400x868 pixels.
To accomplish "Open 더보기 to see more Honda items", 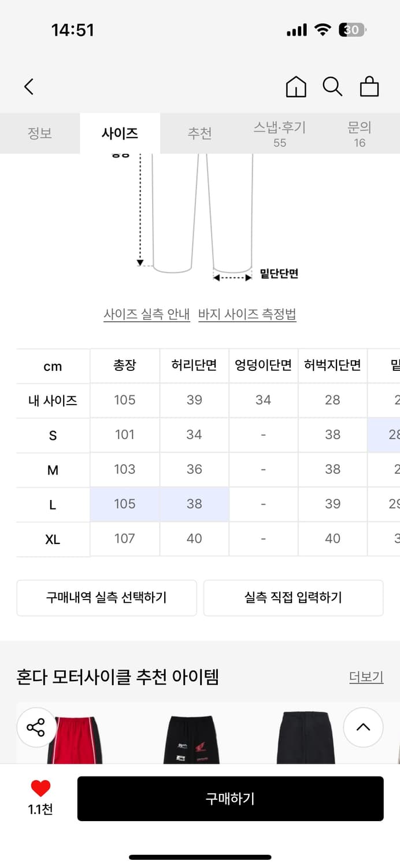I will [x=366, y=676].
